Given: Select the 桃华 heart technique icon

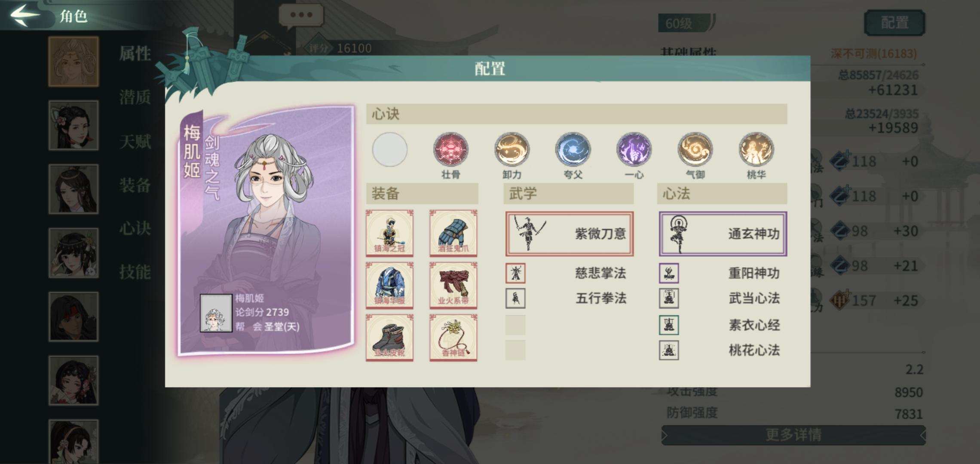Looking at the screenshot, I should point(756,150).
